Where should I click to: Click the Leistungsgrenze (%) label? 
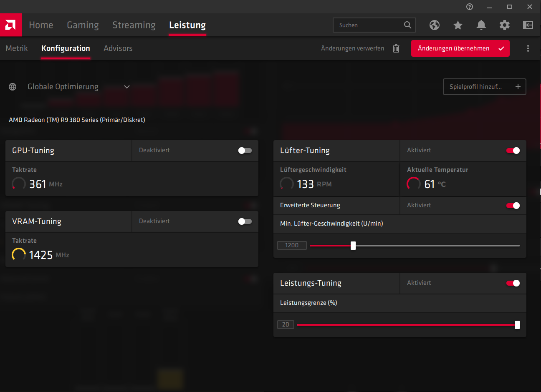point(308,303)
